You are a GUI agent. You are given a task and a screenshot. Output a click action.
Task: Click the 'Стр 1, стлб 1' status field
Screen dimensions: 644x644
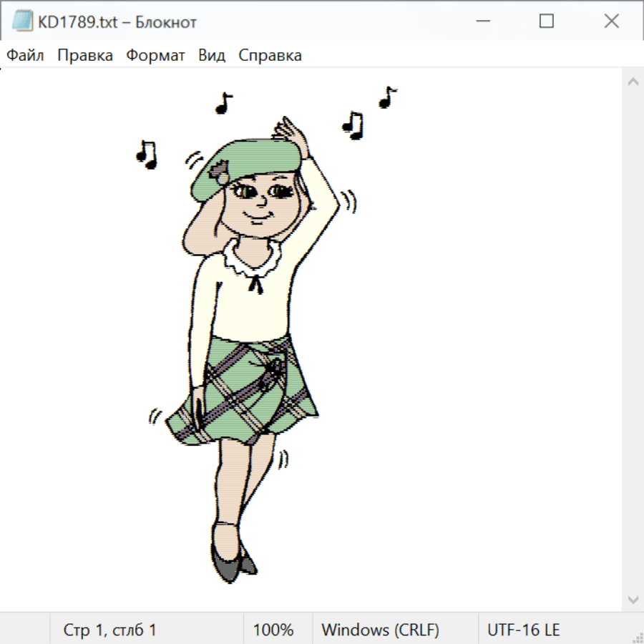110,630
